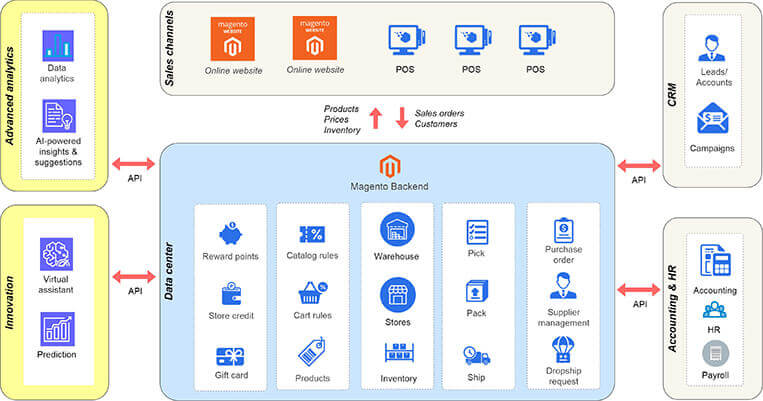Click the Accounting calculator icon
Image resolution: width=763 pixels, height=401 pixels.
point(715,260)
